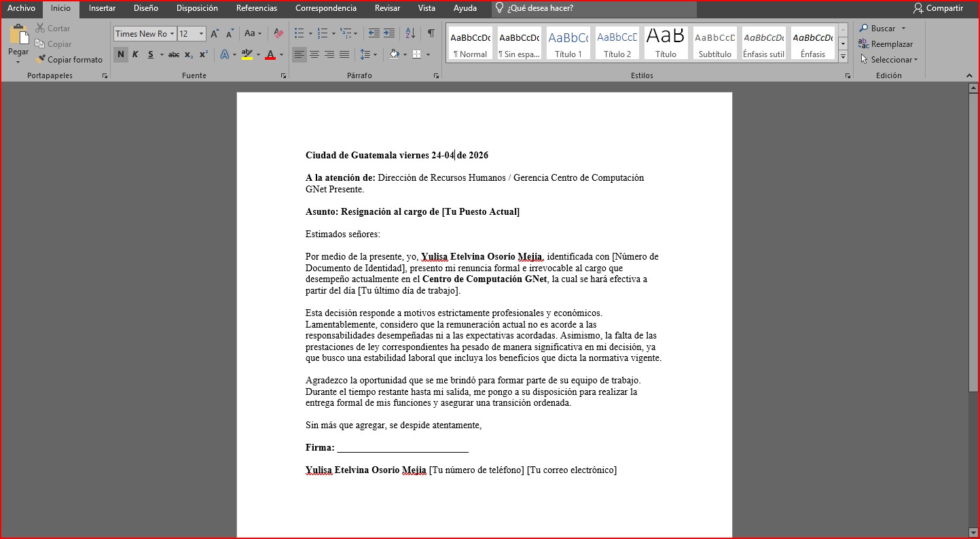Switch to the Referencias tab
The width and height of the screenshot is (980, 539).
click(257, 8)
